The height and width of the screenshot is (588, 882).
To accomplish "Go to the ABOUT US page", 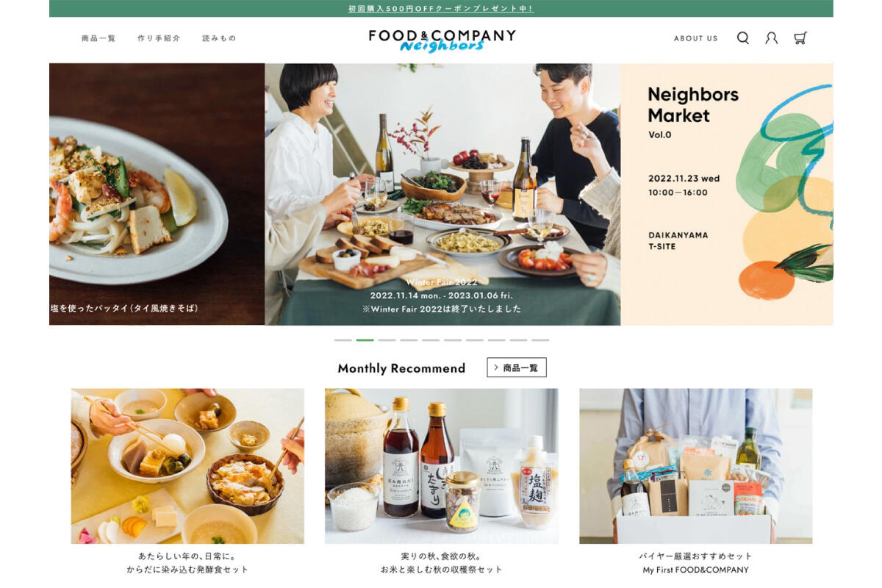I will click(695, 38).
